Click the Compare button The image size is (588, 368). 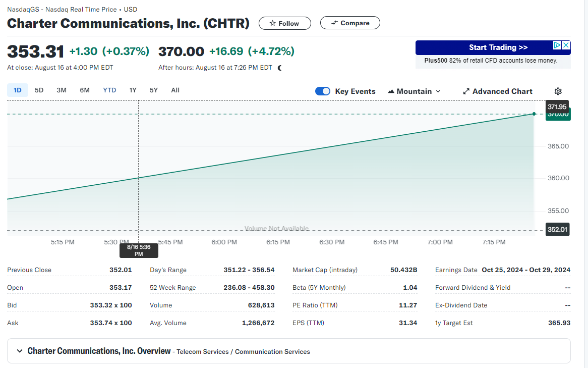(x=350, y=23)
